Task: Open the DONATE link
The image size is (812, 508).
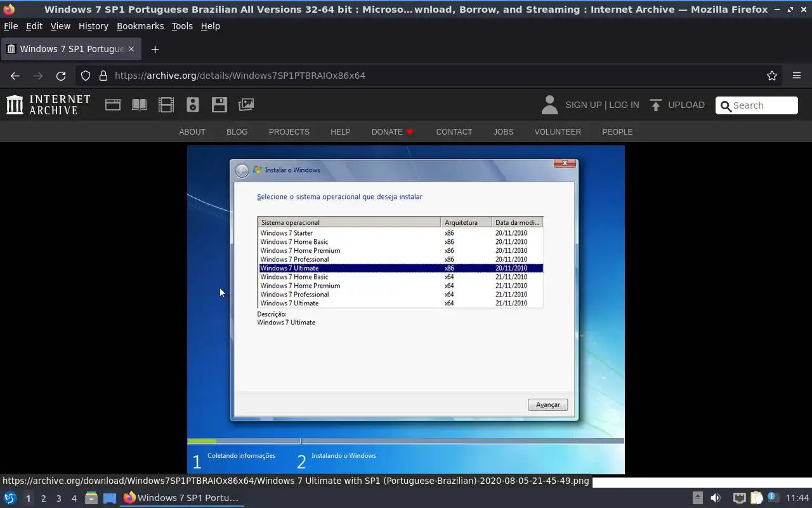Action: click(x=392, y=132)
